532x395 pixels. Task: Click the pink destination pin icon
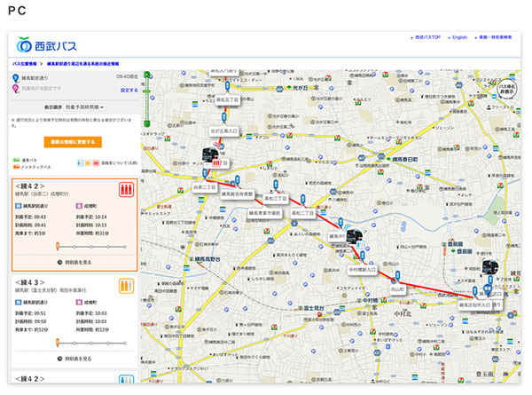click(x=15, y=89)
